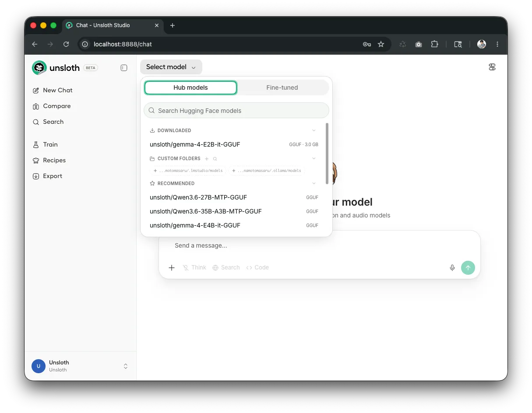Viewport: 532px width, 413px height.
Task: Close the Chat - Unsloth Studio tab
Action: [x=157, y=25]
